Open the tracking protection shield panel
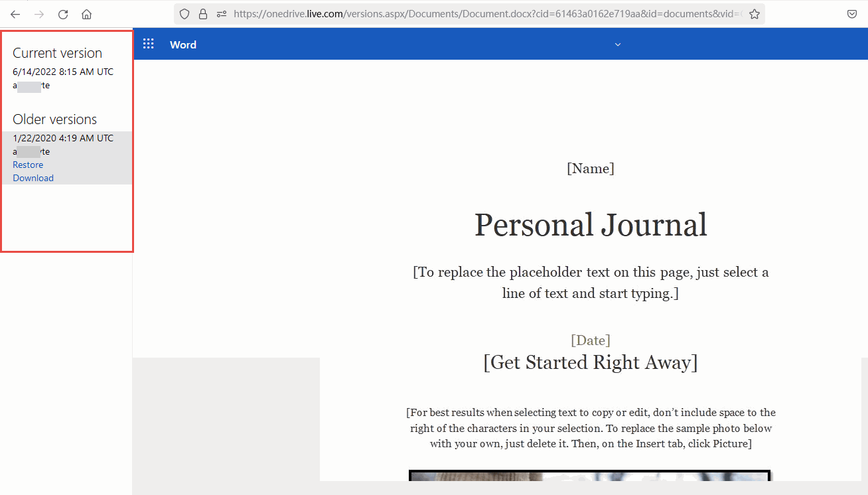868x495 pixels. [184, 13]
